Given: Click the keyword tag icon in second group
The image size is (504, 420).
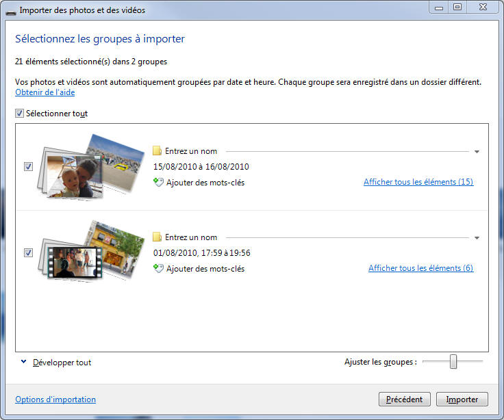Looking at the screenshot, I should pyautogui.click(x=158, y=269).
